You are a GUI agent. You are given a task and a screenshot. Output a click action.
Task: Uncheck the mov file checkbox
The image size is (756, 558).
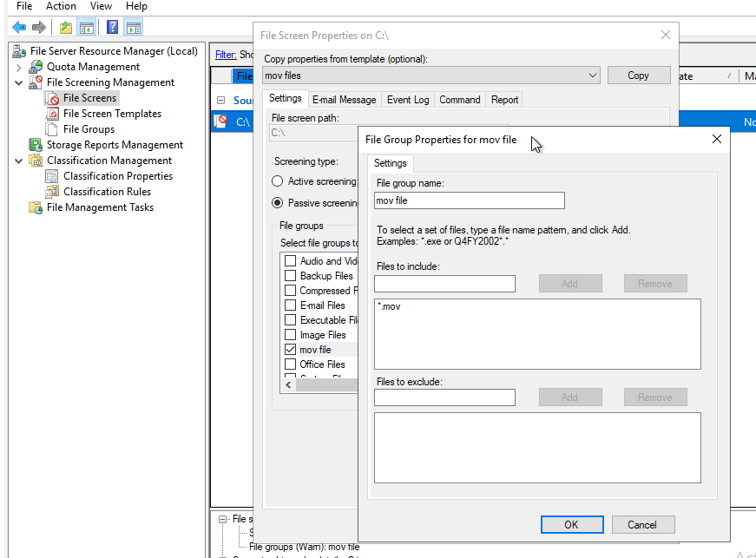pyautogui.click(x=291, y=350)
